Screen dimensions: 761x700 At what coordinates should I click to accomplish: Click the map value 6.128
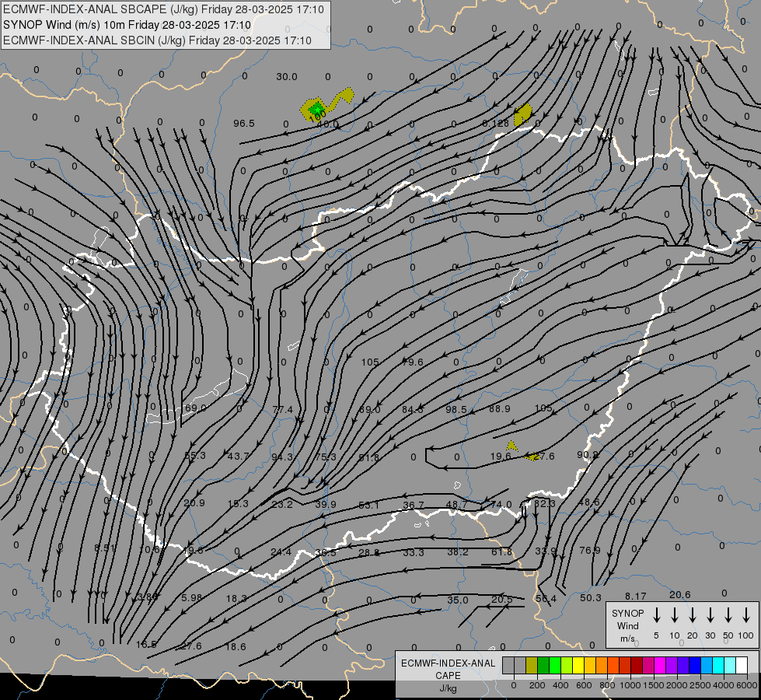click(x=495, y=124)
